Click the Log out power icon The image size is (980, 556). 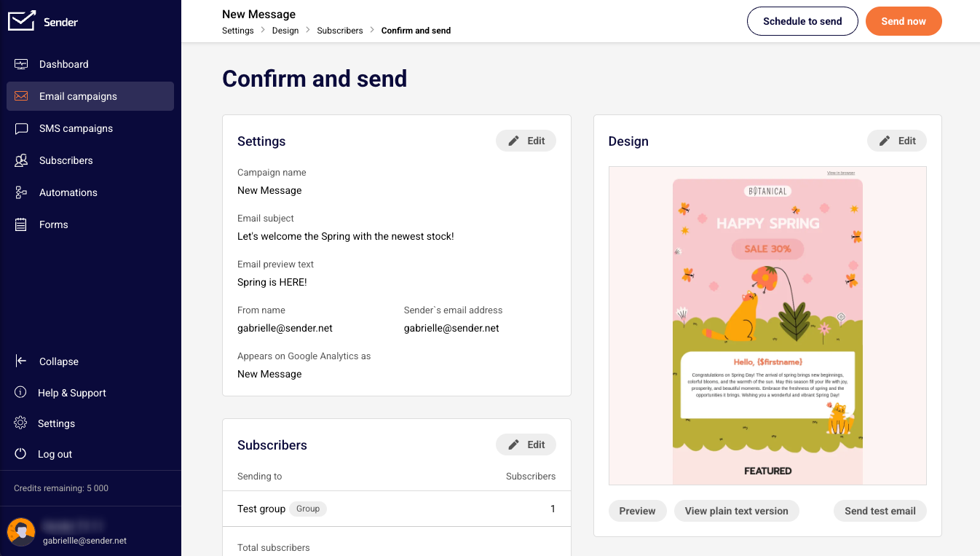(x=21, y=454)
